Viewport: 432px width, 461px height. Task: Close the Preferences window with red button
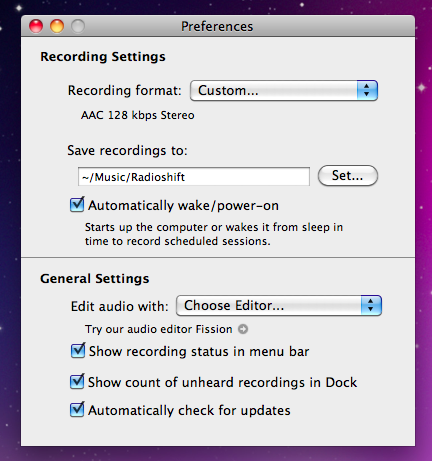point(36,26)
